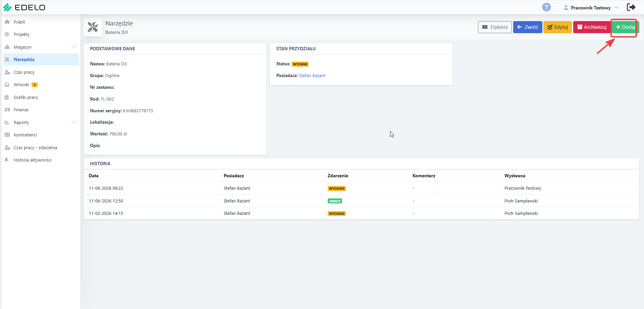Open the help question mark icon
Screen dimensions: 644x309
tap(546, 7)
